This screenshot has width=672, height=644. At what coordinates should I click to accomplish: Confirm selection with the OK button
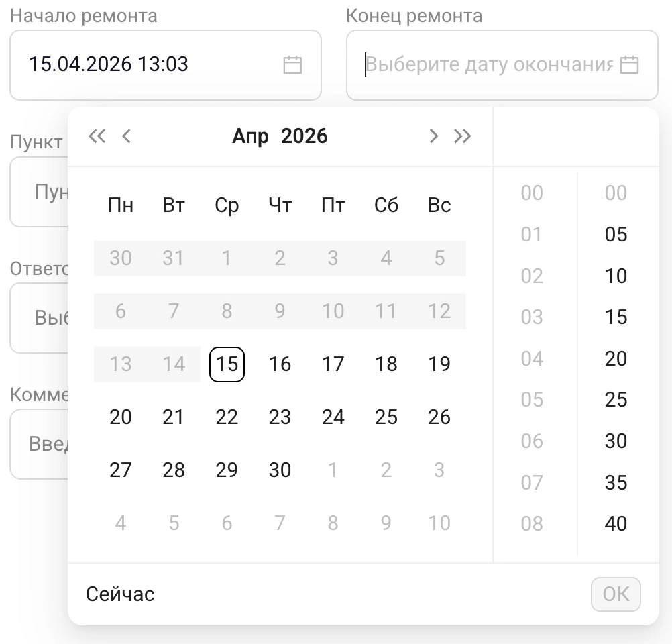[615, 594]
